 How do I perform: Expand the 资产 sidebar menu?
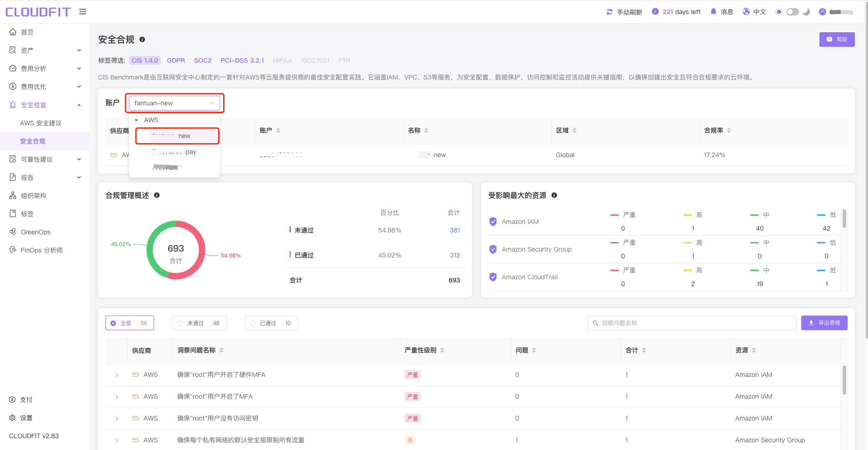(79, 50)
